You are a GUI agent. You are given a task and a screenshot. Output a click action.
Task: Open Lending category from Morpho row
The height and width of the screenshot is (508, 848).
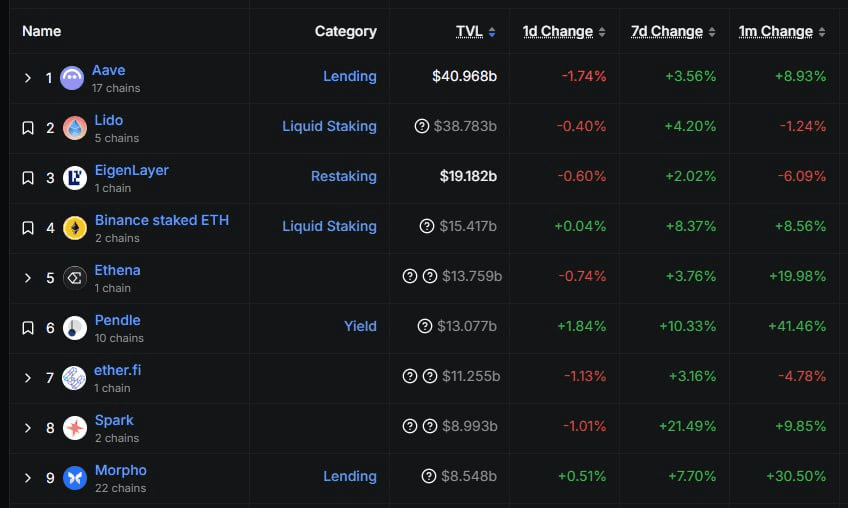pos(350,476)
